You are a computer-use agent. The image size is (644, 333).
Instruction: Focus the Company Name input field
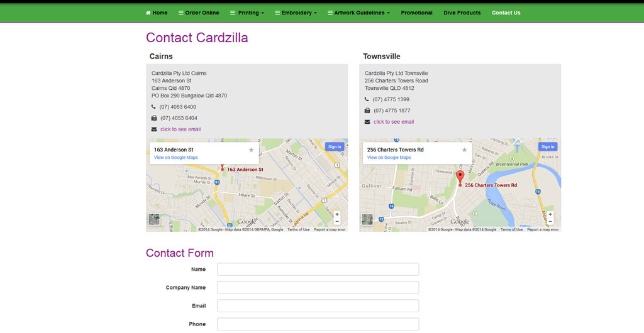click(x=318, y=288)
